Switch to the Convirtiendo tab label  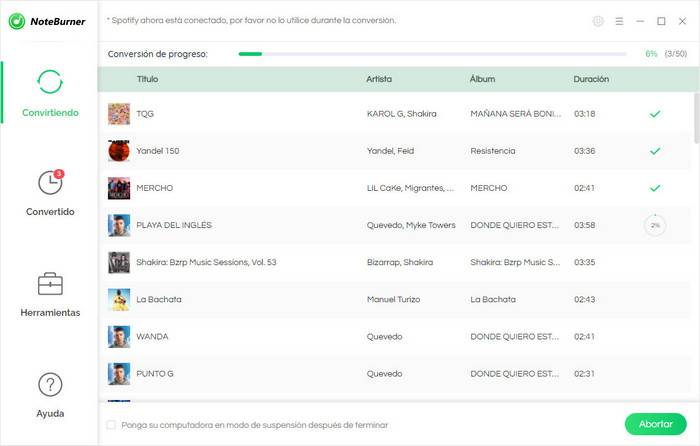click(50, 113)
